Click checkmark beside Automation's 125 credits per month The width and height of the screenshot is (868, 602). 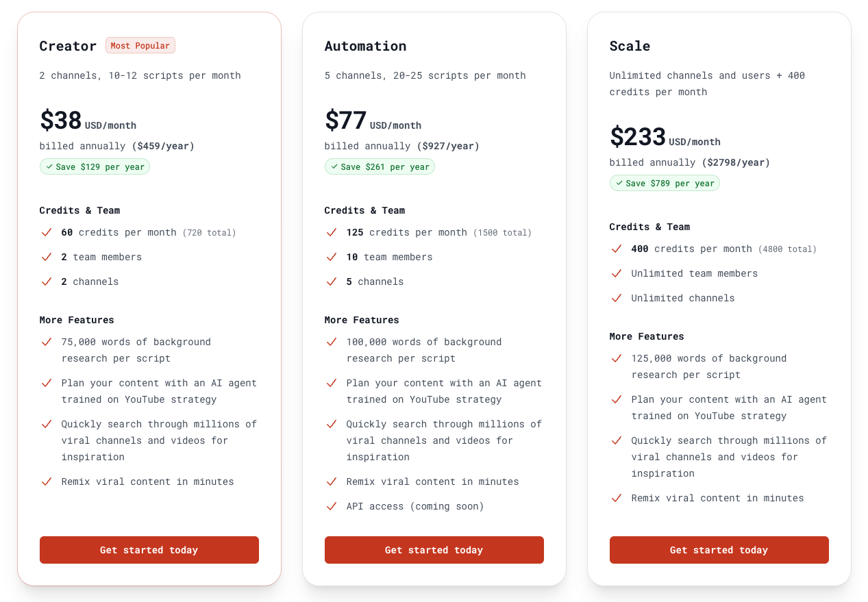coord(332,233)
